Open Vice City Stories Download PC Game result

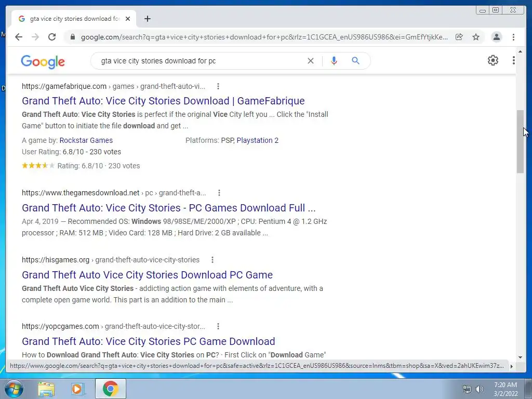tap(147, 275)
